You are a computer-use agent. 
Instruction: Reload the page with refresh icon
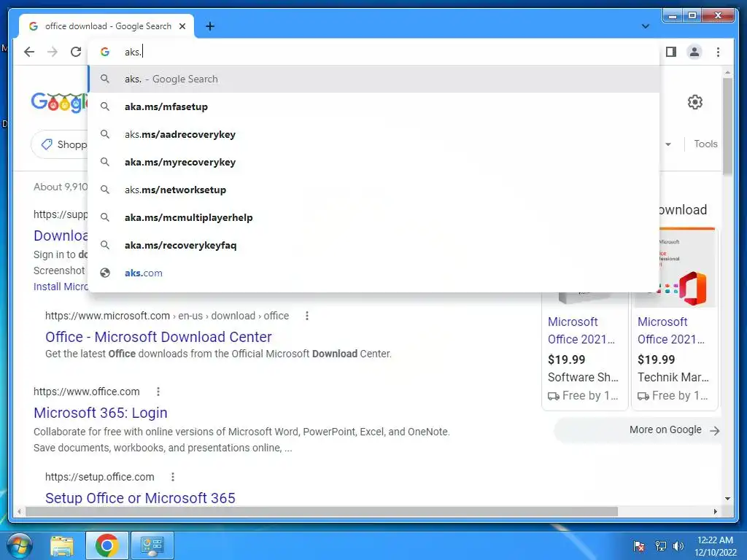pos(76,52)
